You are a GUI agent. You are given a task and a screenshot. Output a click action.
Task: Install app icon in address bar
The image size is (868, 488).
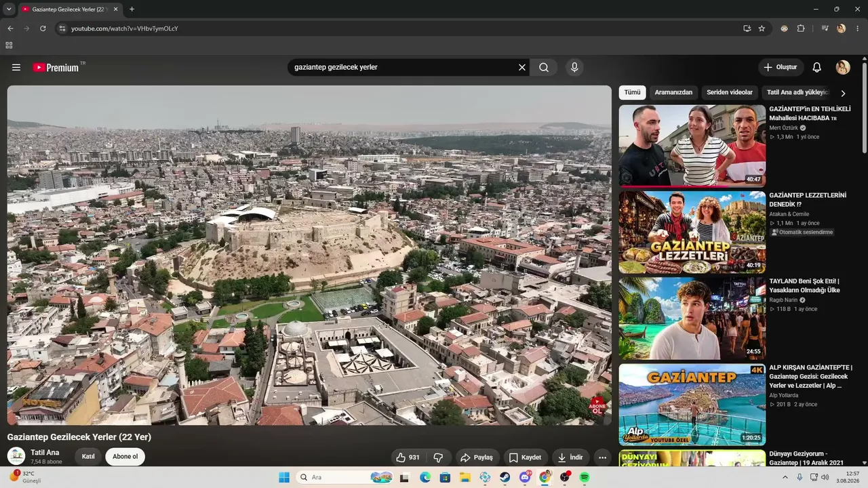747,28
